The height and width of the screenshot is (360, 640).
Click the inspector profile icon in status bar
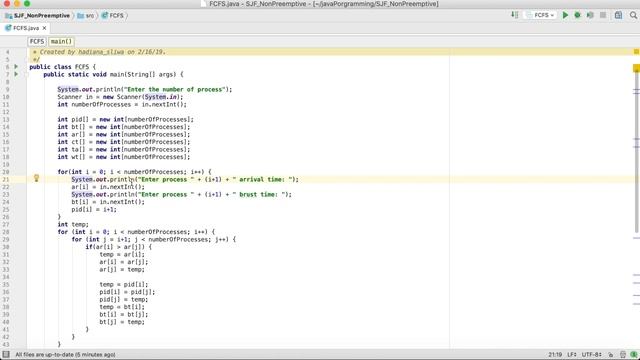pyautogui.click(x=623, y=354)
